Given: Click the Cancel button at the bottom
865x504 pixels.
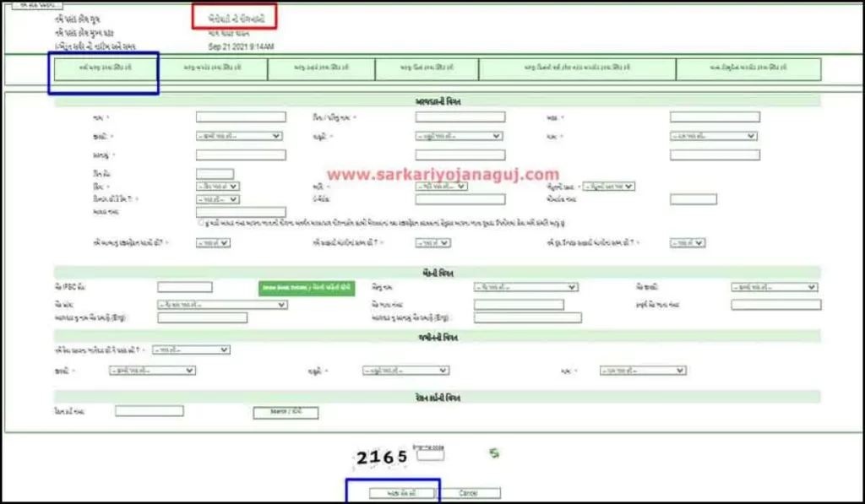Looking at the screenshot, I should tap(473, 492).
